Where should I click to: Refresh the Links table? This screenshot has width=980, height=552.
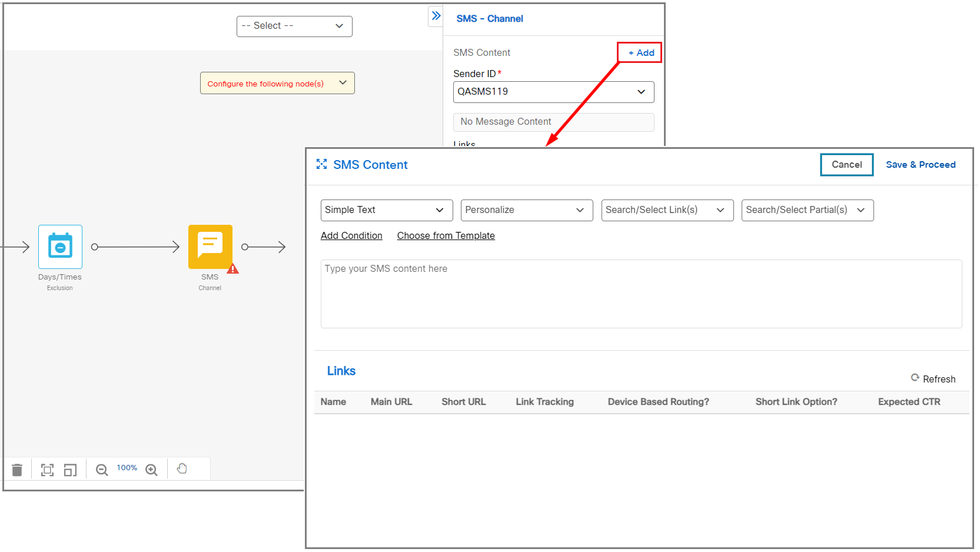pos(933,378)
